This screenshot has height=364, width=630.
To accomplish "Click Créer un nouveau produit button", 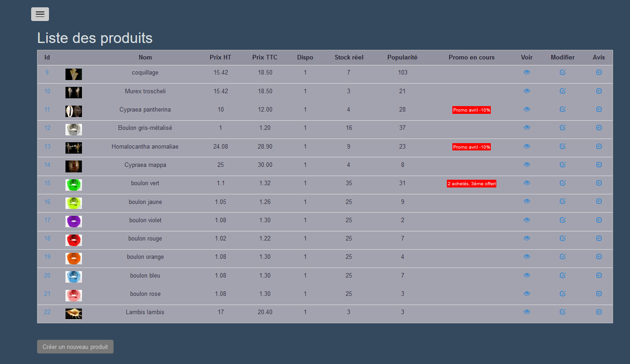I will coord(75,347).
